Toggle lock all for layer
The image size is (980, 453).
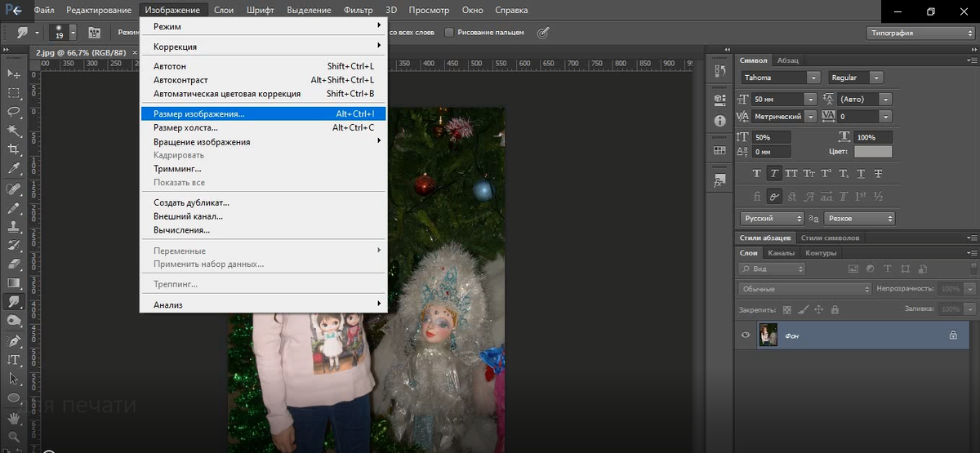(834, 310)
